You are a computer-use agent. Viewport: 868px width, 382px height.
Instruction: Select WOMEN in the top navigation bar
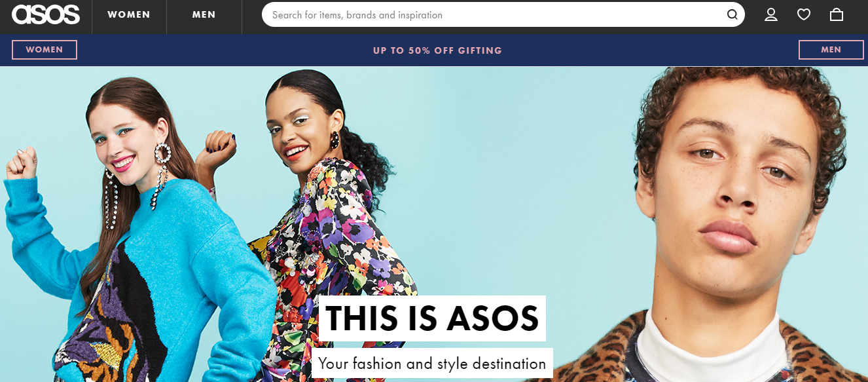(x=129, y=14)
